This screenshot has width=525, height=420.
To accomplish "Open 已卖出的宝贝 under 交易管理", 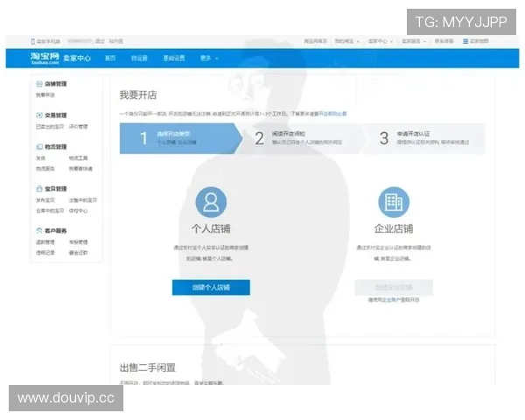I will 50,127.
